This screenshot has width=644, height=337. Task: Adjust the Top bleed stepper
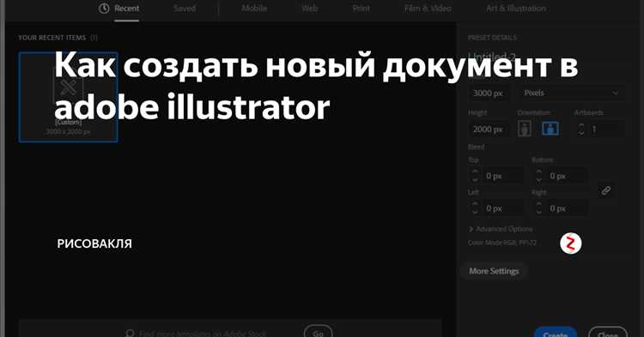(x=475, y=176)
